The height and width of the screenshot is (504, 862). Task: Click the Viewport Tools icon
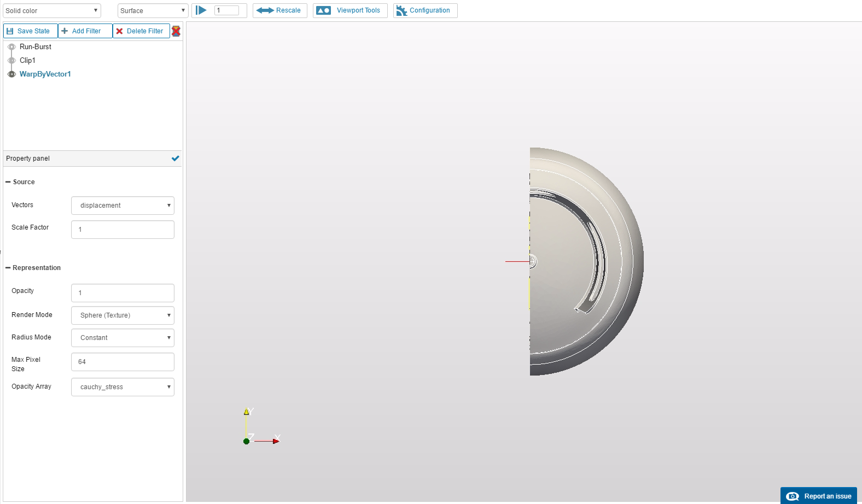point(324,10)
